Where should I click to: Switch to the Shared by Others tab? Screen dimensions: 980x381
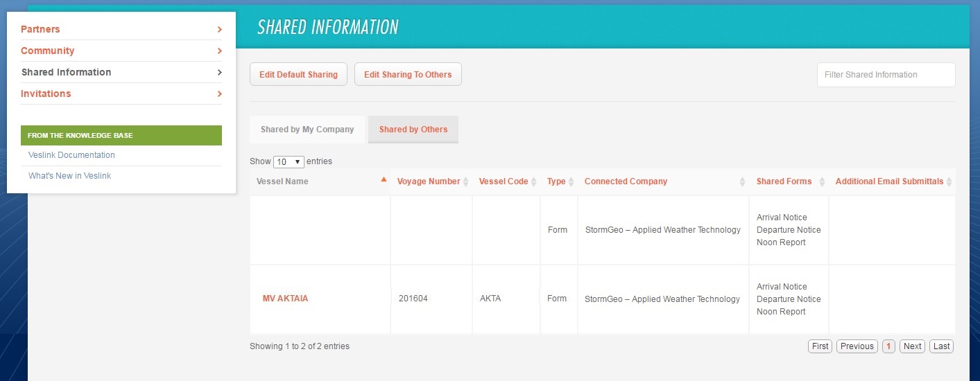[413, 130]
